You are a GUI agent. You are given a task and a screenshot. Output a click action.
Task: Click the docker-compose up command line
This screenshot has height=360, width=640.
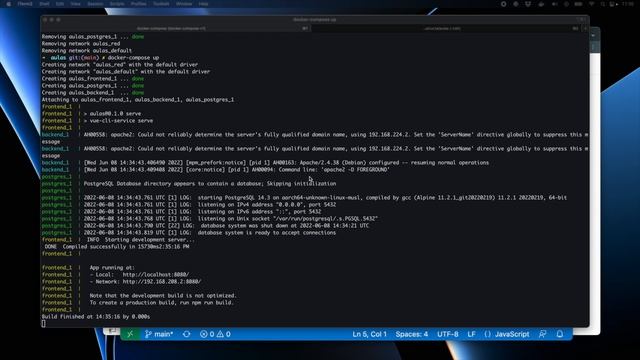click(x=133, y=58)
